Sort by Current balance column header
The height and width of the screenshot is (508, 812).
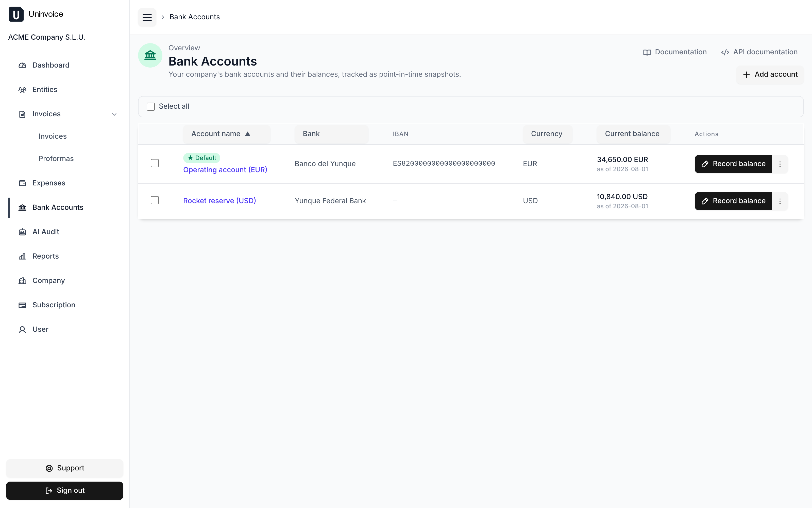pos(634,134)
